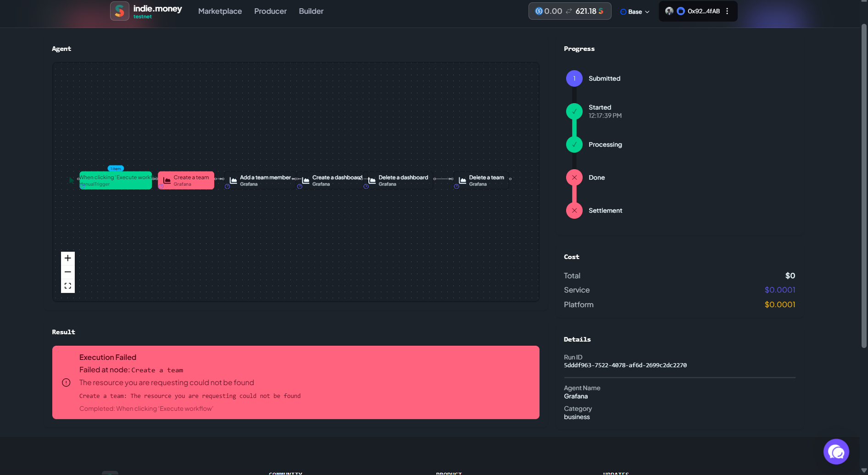Go to the Producer page
The image size is (868, 475).
click(x=270, y=11)
